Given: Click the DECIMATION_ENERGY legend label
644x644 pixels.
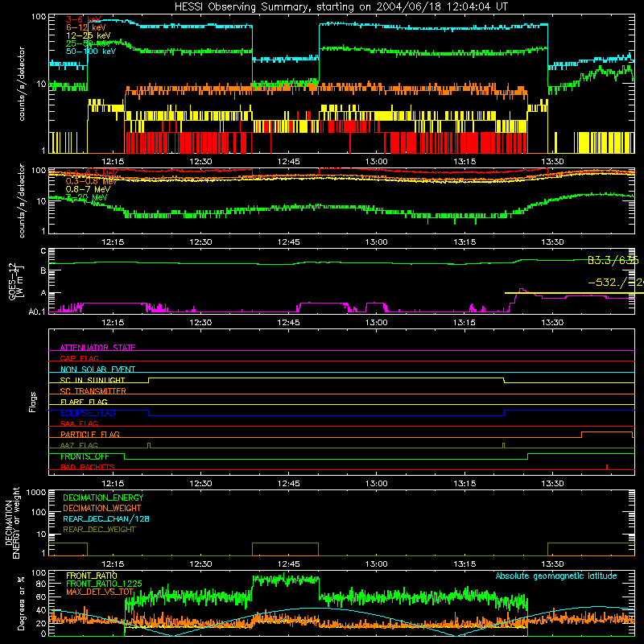Looking at the screenshot, I should tap(103, 497).
